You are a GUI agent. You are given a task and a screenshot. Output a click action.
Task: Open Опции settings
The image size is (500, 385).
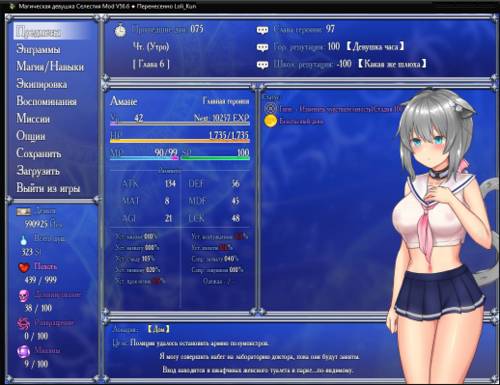pyautogui.click(x=31, y=136)
